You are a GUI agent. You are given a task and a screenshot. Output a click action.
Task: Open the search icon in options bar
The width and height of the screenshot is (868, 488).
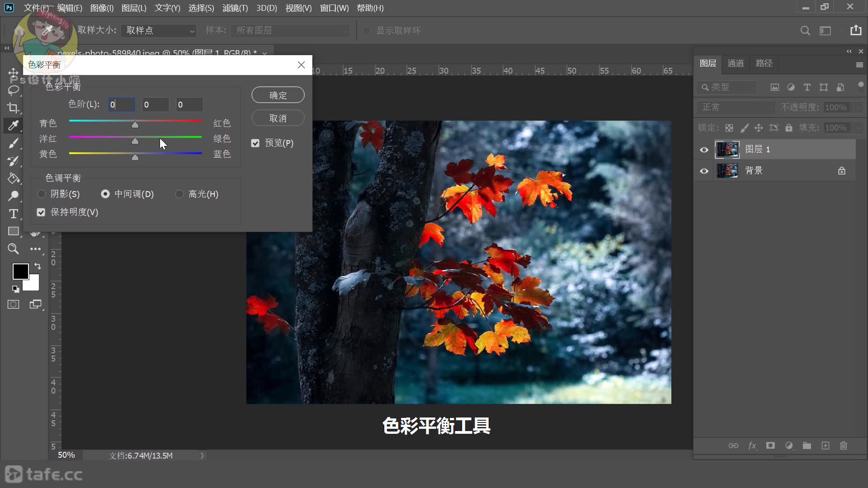tap(805, 30)
